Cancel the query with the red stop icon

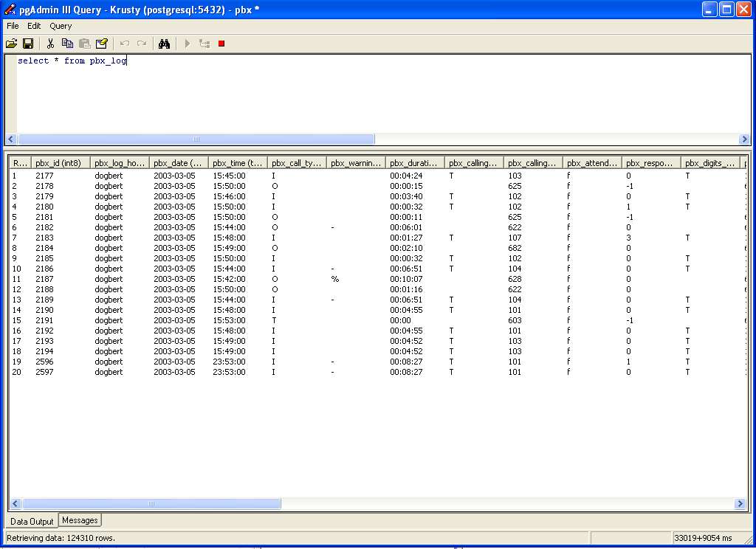(221, 44)
